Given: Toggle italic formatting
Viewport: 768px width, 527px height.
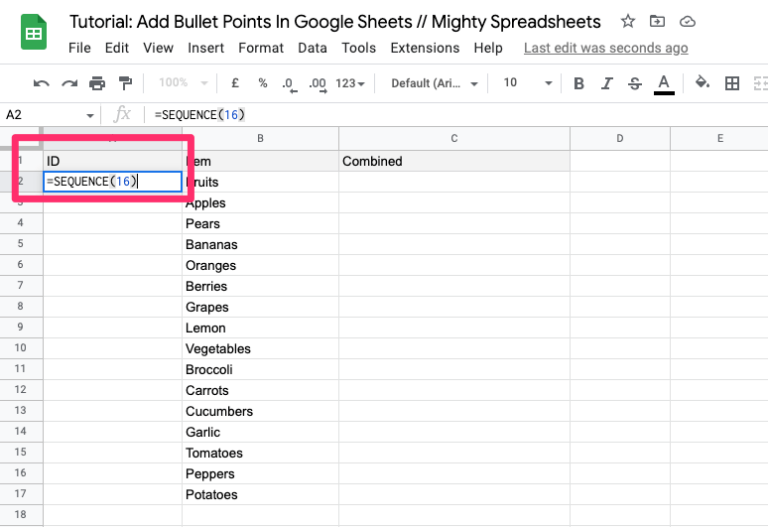Looking at the screenshot, I should (607, 84).
